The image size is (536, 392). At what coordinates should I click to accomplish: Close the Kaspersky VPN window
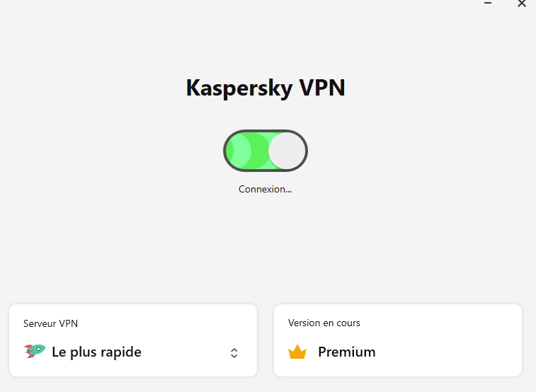pos(522,4)
